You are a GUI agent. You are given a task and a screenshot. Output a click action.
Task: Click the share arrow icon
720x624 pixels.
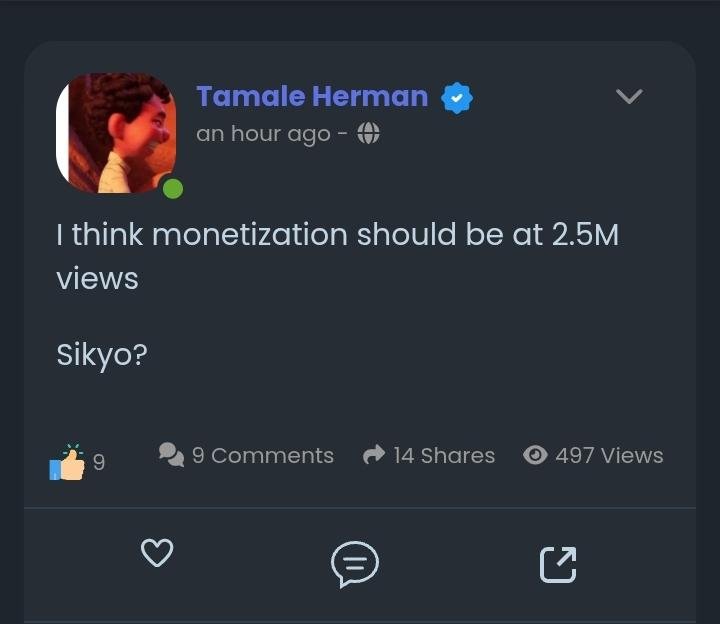(x=374, y=455)
